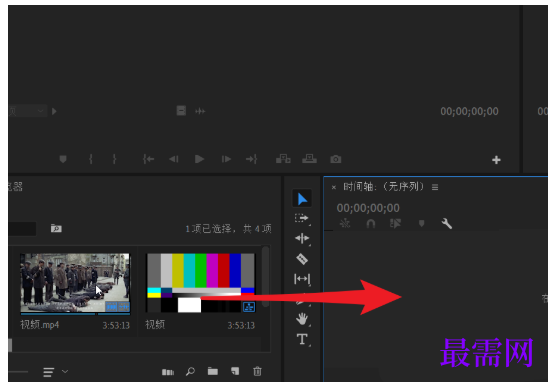Select the Razor tool
The width and height of the screenshot is (552, 384).
[302, 259]
